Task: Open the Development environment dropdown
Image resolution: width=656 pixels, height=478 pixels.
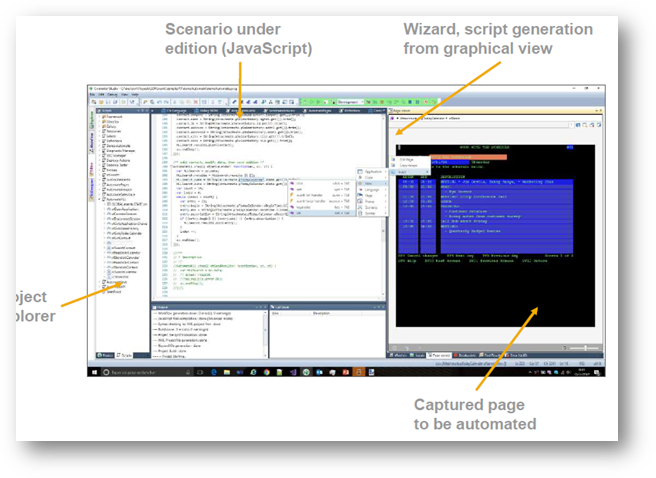Action: click(x=346, y=101)
